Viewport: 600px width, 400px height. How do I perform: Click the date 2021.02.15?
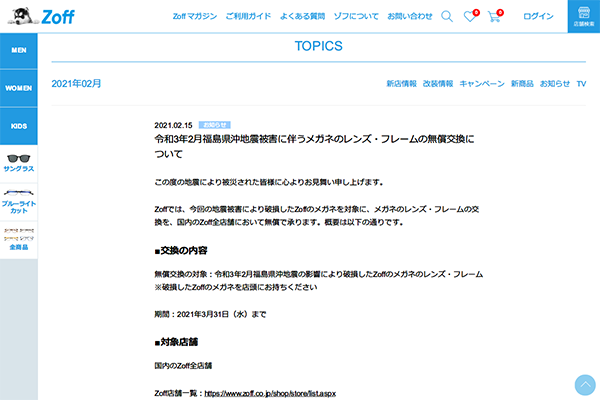click(x=173, y=125)
